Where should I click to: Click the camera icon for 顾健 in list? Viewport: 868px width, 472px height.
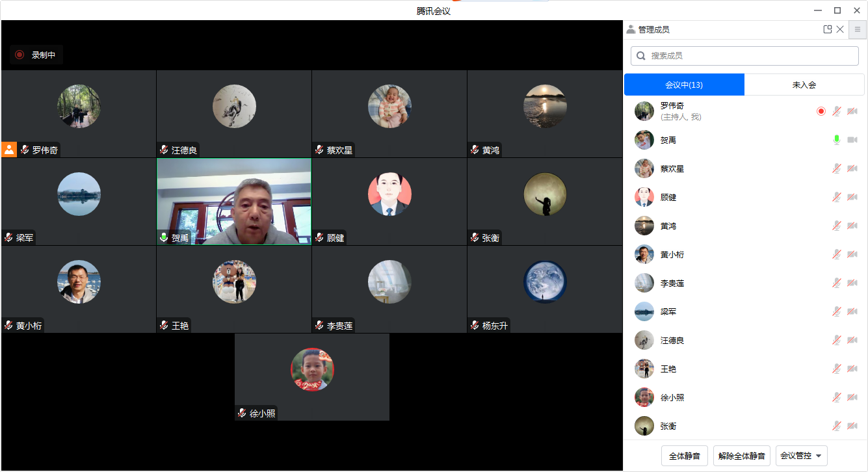coord(852,197)
